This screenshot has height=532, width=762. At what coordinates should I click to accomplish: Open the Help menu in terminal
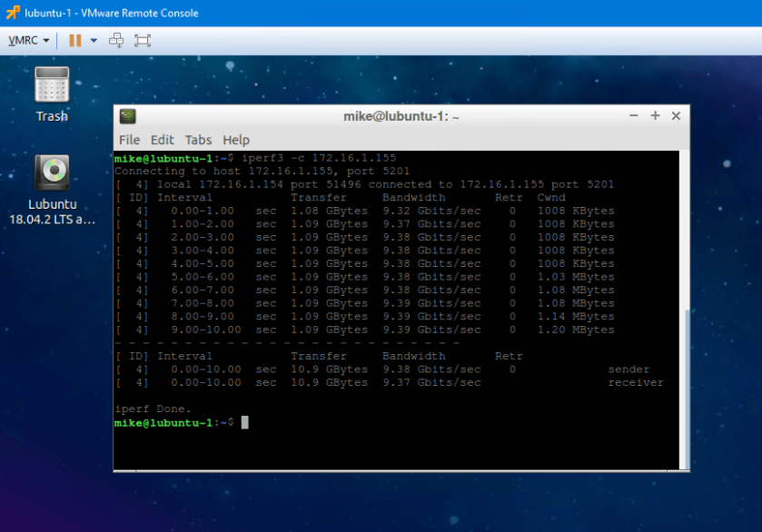point(236,140)
